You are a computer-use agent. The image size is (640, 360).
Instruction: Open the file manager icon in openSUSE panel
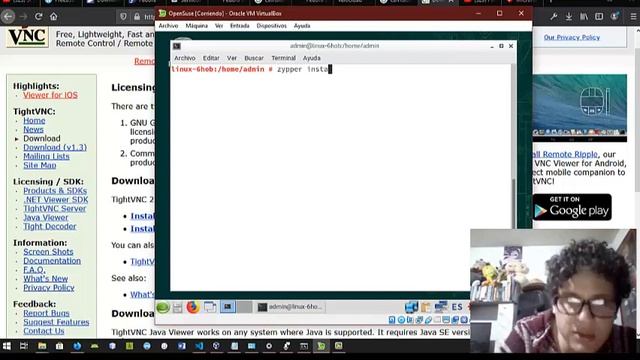(x=177, y=307)
